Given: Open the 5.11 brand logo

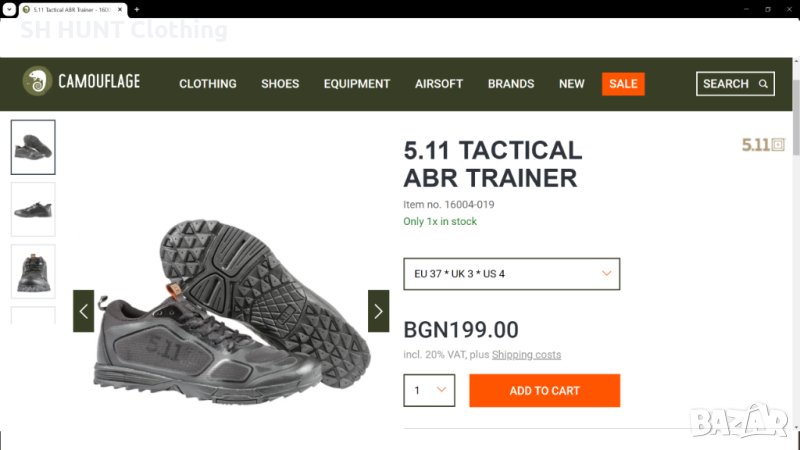Looking at the screenshot, I should [x=763, y=144].
